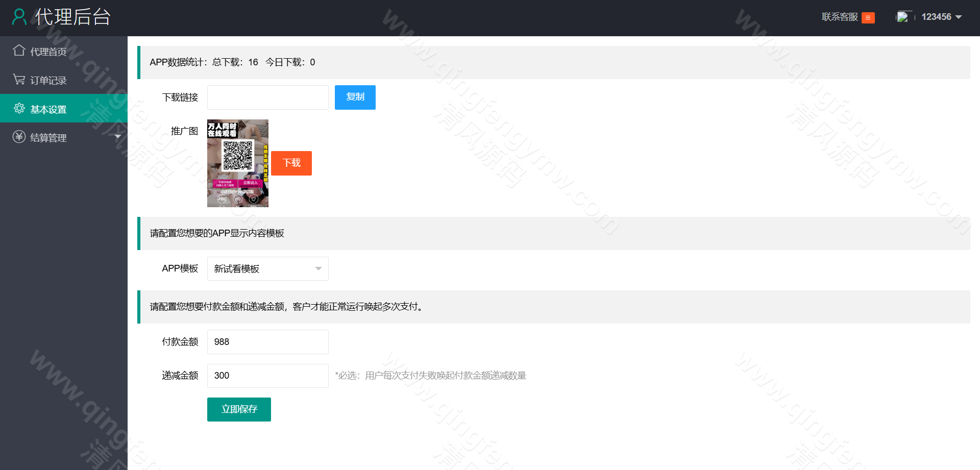The width and height of the screenshot is (980, 470).
Task: Open the 123456 account dropdown
Action: pyautogui.click(x=941, y=17)
